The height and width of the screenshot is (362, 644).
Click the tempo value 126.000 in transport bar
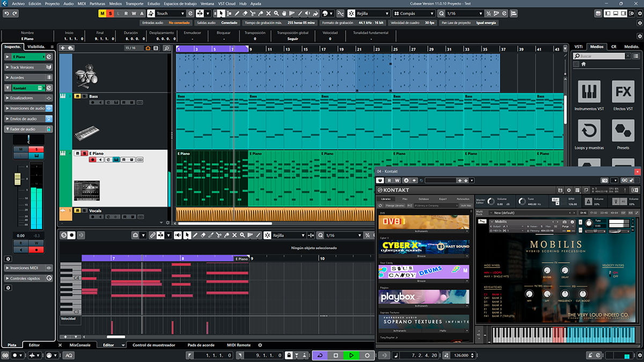coord(461,356)
